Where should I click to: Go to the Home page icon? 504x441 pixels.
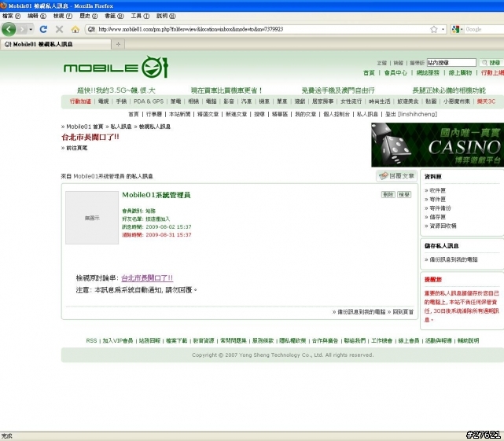click(x=75, y=29)
